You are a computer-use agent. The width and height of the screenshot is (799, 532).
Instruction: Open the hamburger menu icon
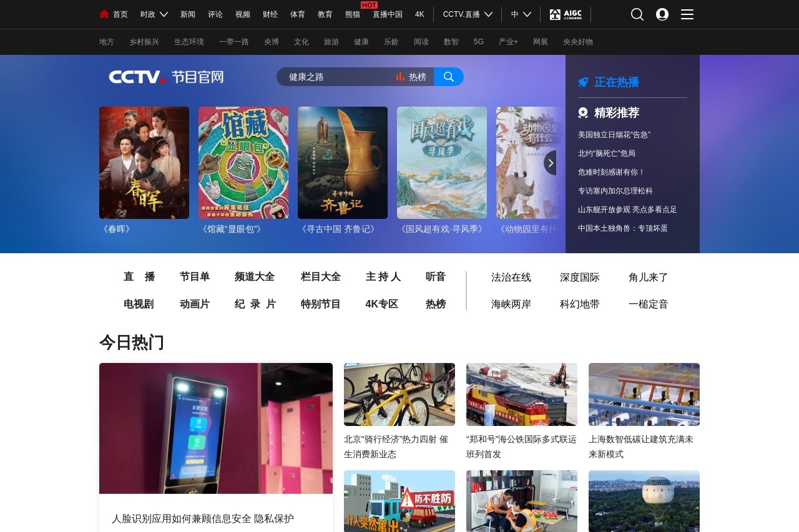[687, 14]
